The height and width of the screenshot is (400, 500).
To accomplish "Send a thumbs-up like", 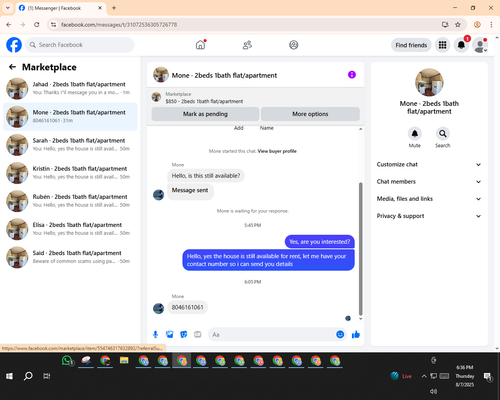I will click(356, 334).
